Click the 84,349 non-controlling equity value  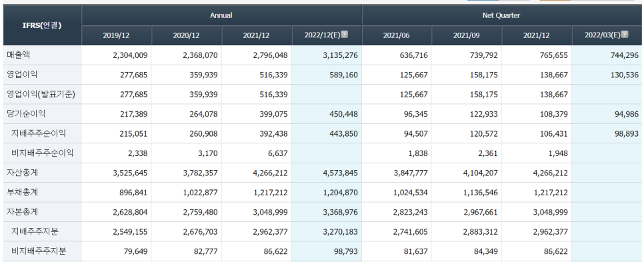pyautogui.click(x=485, y=252)
